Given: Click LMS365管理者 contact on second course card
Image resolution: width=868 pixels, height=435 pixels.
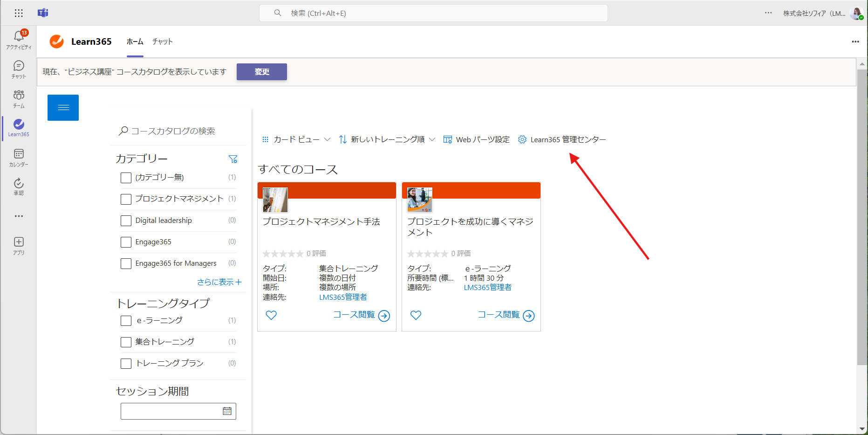Looking at the screenshot, I should pos(487,287).
